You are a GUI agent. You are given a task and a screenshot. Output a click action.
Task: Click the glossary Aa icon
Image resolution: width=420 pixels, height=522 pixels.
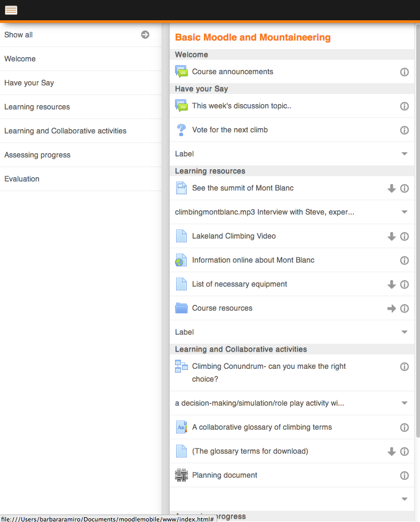tap(181, 427)
